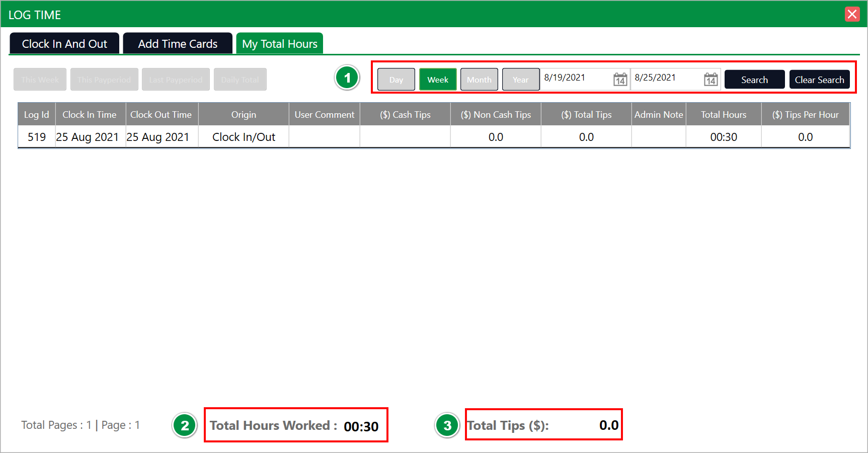Toggle the Day range filter
The width and height of the screenshot is (868, 453).
pos(396,80)
